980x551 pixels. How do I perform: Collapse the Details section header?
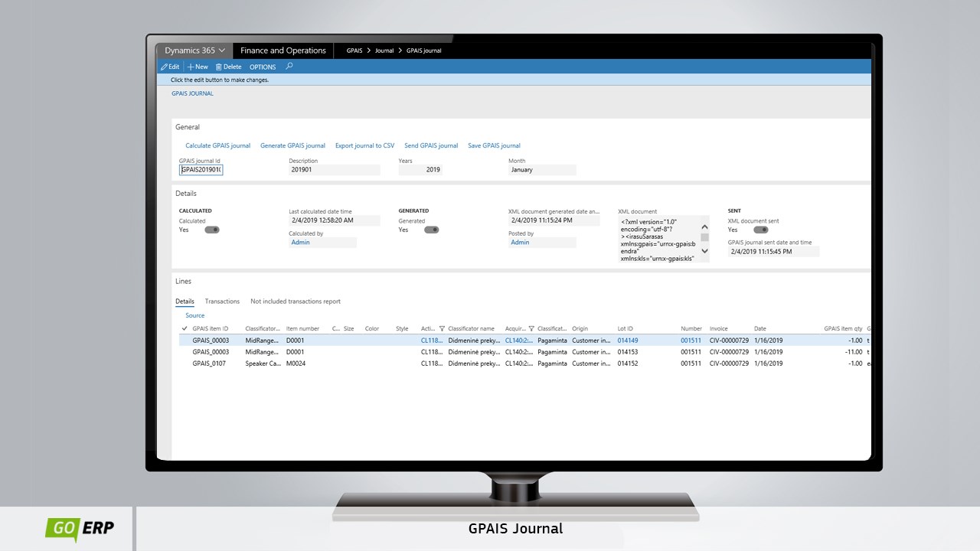pyautogui.click(x=186, y=194)
